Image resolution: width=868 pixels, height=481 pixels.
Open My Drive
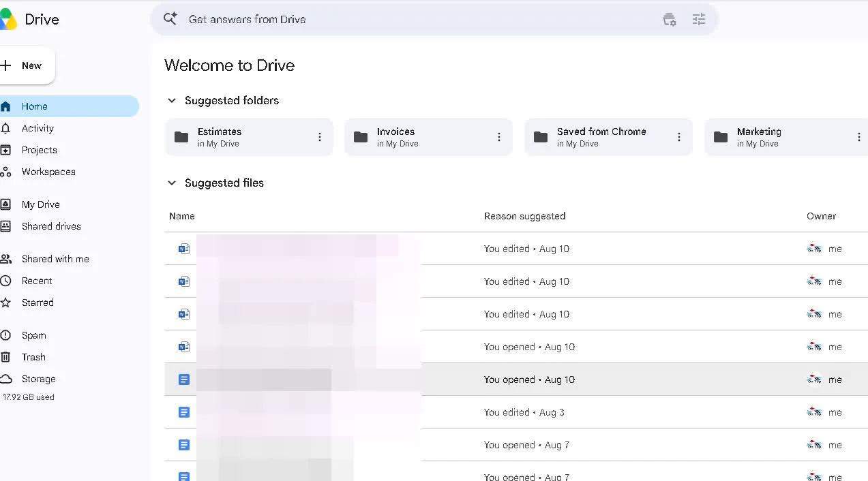tap(40, 204)
